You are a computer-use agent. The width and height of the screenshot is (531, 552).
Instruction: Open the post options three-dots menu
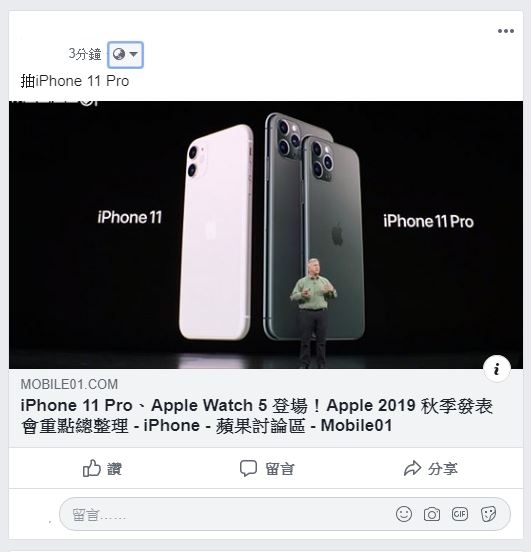506,31
